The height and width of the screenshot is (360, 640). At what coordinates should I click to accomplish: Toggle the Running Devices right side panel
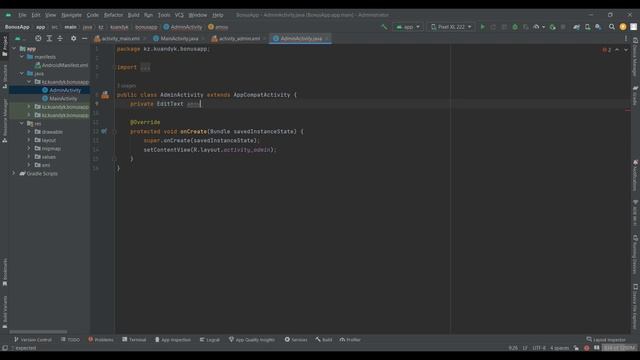coord(635,255)
